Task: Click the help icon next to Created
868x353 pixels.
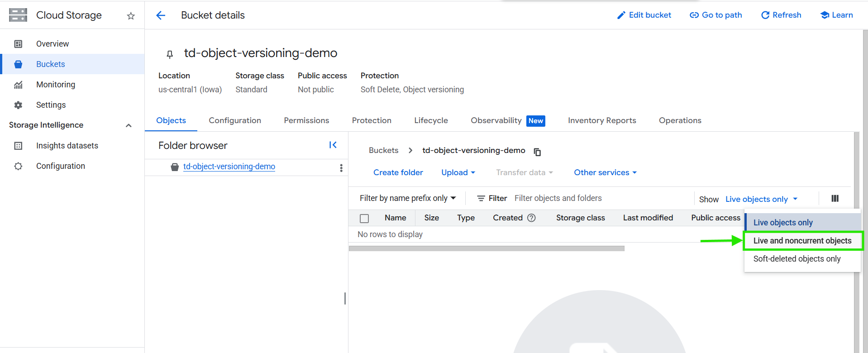Action: [x=532, y=218]
